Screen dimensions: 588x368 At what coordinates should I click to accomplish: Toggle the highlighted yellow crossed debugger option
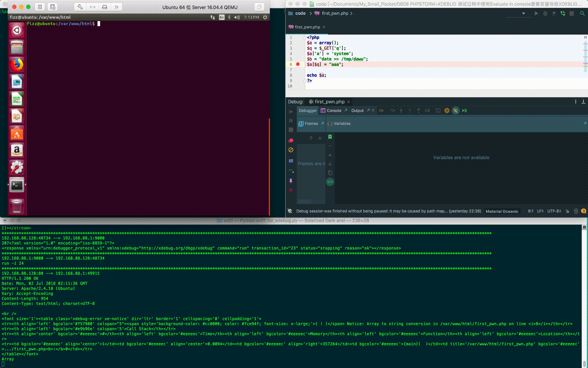click(x=455, y=110)
